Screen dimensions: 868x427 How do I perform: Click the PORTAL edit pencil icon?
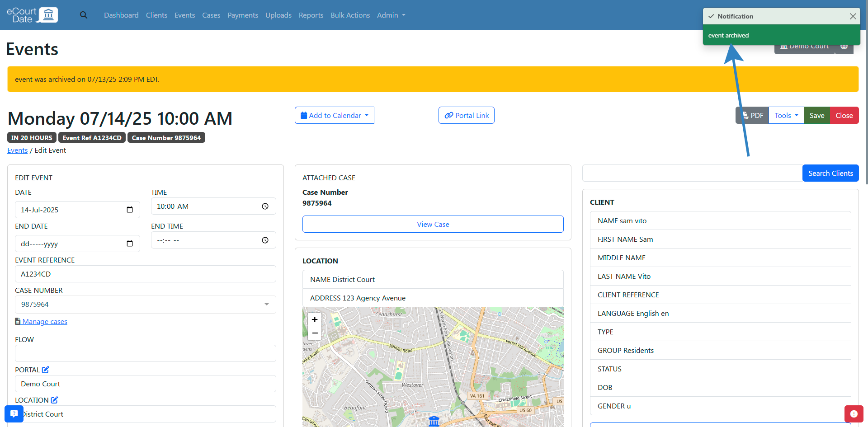pos(45,370)
